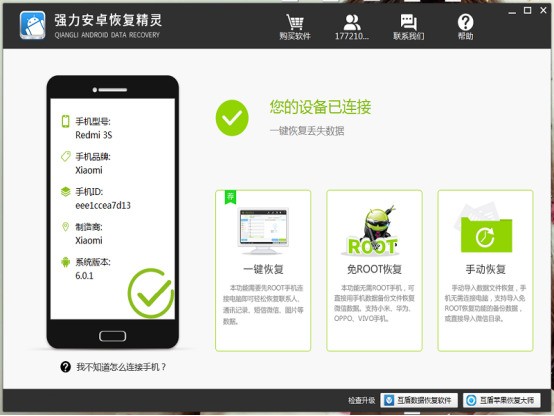Open 联系我们 contact chat icon

(408, 22)
